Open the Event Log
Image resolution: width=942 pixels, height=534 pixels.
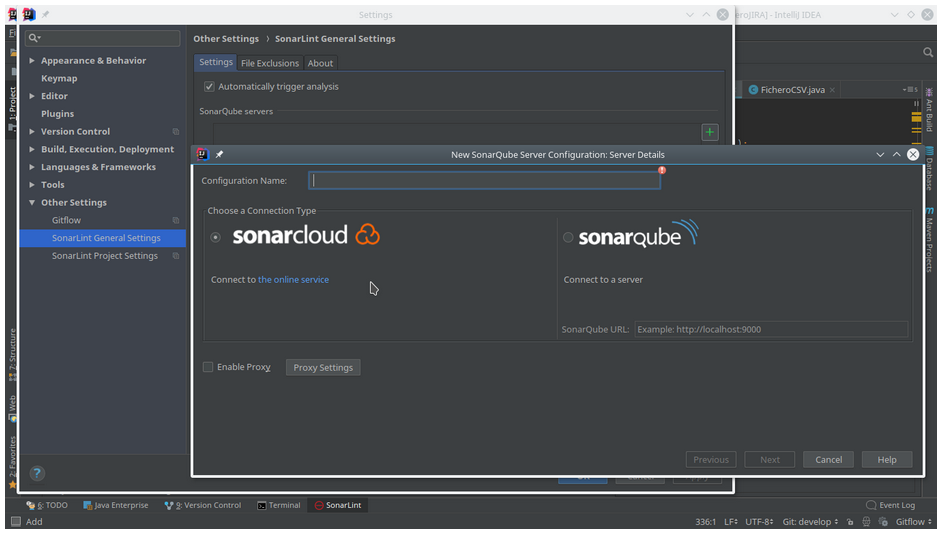point(890,505)
